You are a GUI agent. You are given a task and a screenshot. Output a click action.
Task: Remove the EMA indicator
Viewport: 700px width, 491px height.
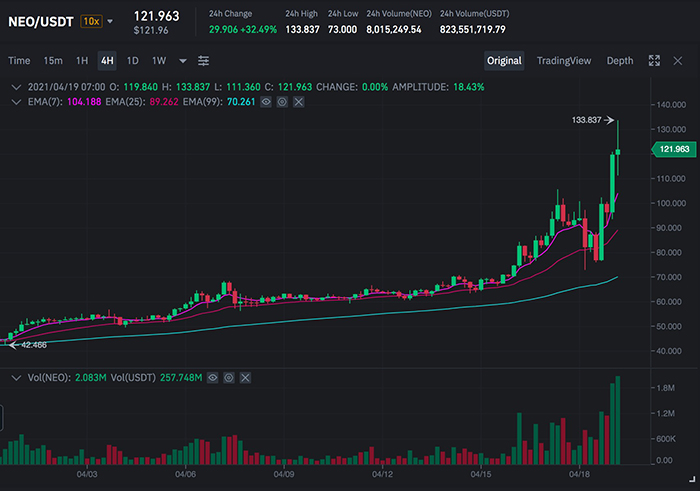(299, 102)
